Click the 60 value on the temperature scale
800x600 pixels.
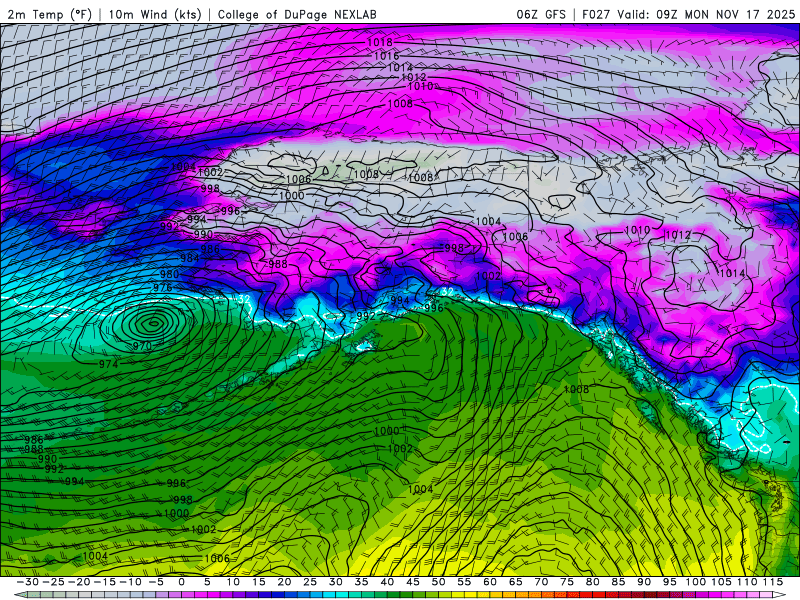490,582
